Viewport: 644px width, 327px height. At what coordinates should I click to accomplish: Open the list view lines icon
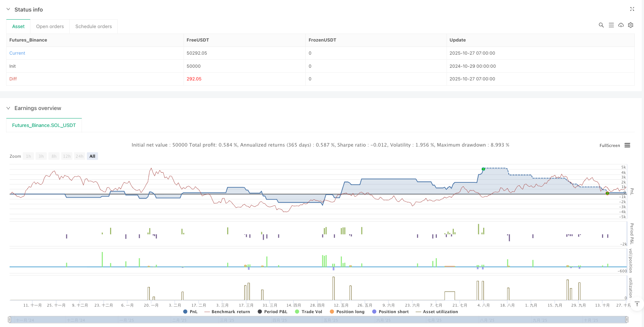pyautogui.click(x=611, y=25)
